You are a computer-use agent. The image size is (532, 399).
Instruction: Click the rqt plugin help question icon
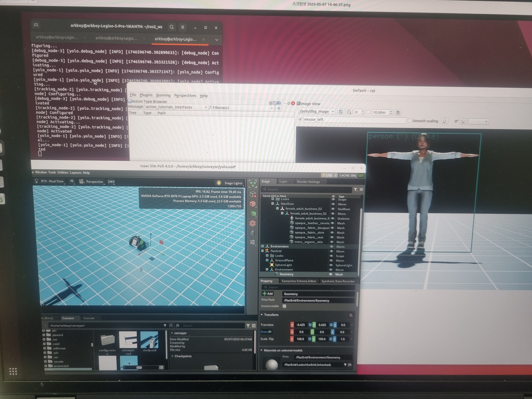(x=279, y=103)
